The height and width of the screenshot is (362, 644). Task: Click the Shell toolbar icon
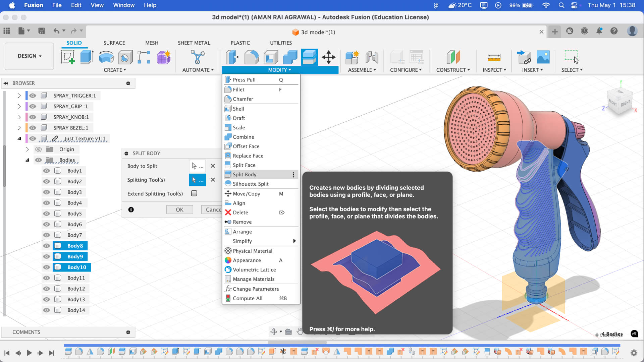click(271, 57)
